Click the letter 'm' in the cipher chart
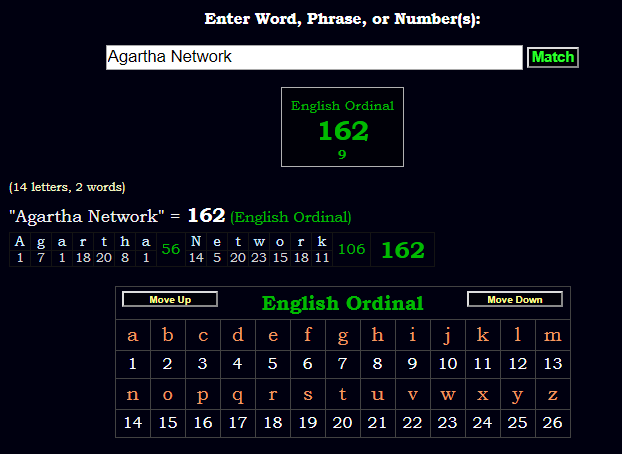Screen dimensions: 622x454 click(x=552, y=335)
